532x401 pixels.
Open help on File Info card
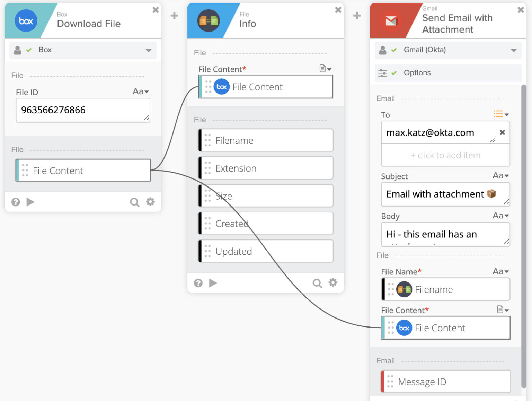click(198, 283)
